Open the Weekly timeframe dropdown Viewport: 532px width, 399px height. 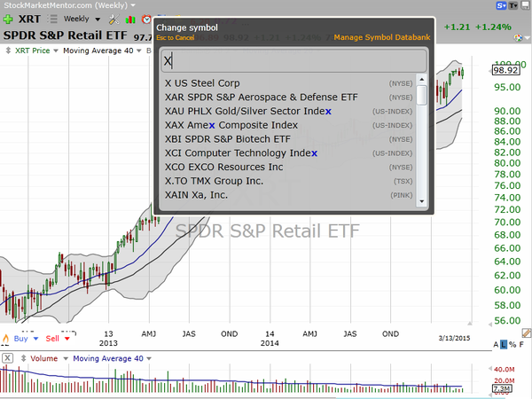coord(98,20)
